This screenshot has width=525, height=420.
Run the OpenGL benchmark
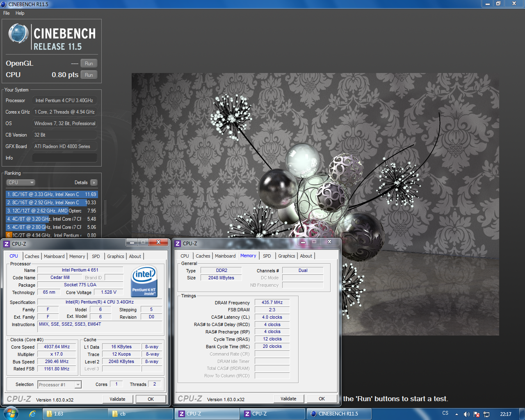[89, 63]
